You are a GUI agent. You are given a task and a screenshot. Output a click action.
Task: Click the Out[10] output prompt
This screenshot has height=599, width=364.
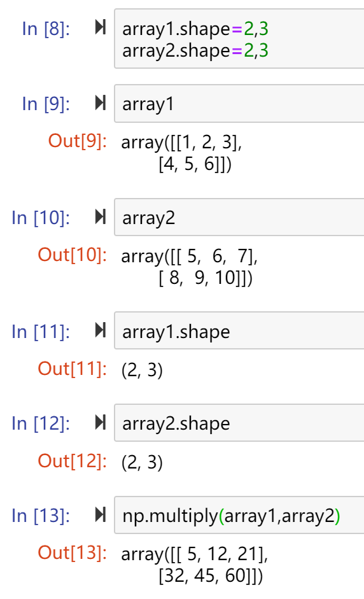click(x=73, y=255)
